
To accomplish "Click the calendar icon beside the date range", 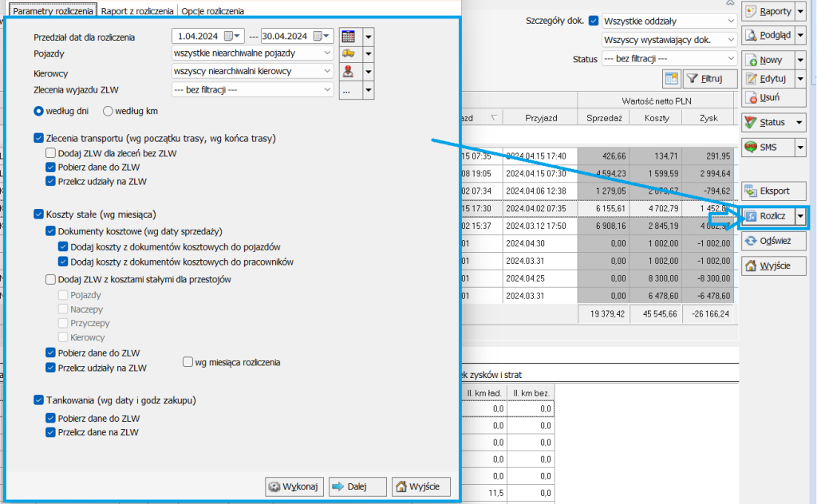I will click(348, 37).
